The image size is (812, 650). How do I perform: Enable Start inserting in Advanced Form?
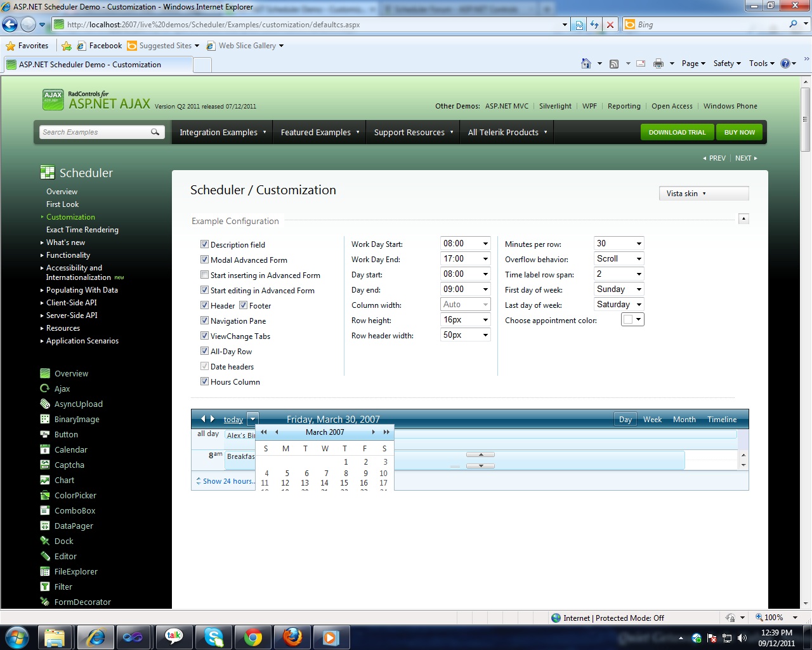pyautogui.click(x=204, y=275)
